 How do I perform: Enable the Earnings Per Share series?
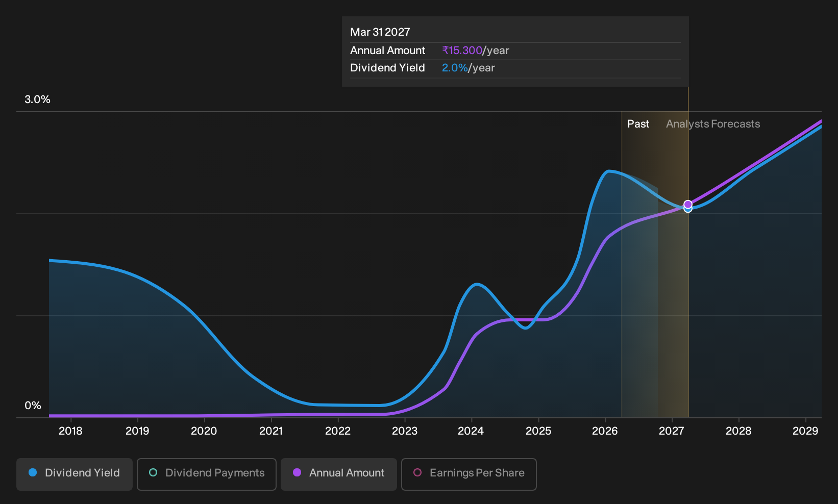[469, 474]
